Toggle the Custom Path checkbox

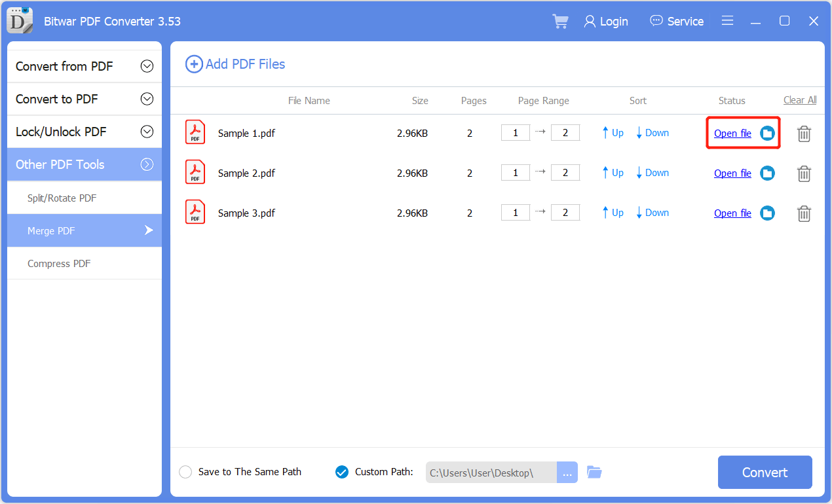(x=342, y=471)
